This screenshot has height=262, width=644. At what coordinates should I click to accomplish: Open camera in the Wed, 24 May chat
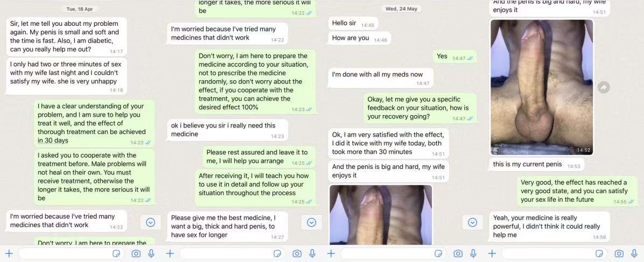pyautogui.click(x=458, y=254)
